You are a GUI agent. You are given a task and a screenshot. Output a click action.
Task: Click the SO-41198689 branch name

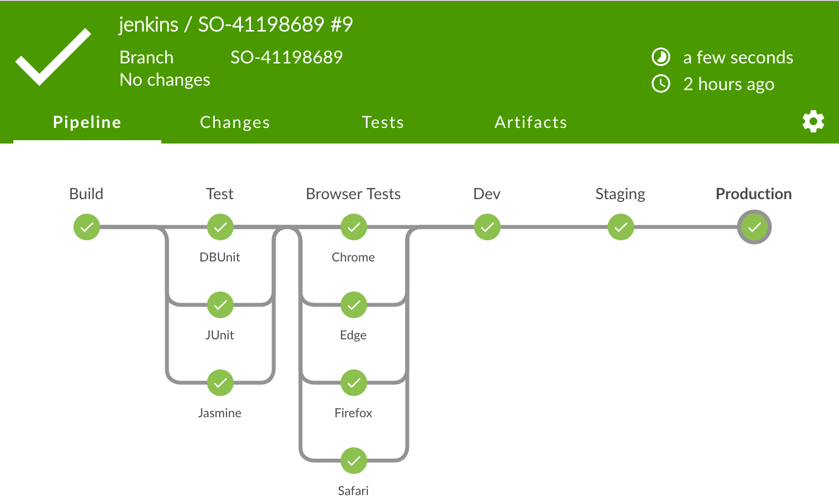[287, 57]
